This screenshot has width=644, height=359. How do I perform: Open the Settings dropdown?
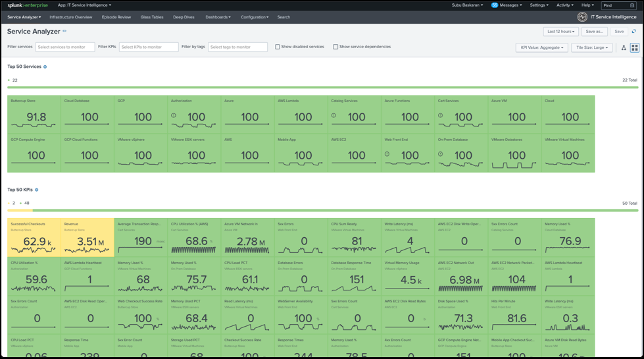point(539,5)
